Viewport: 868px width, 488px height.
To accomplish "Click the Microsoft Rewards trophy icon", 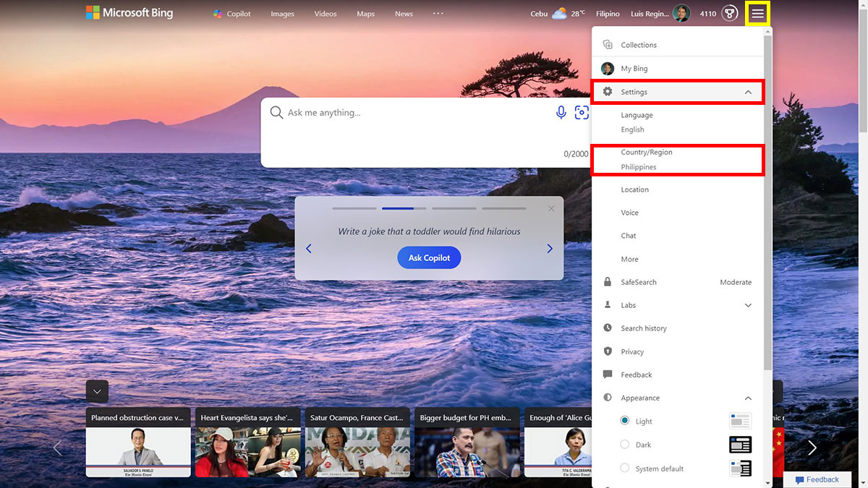I will (x=729, y=14).
